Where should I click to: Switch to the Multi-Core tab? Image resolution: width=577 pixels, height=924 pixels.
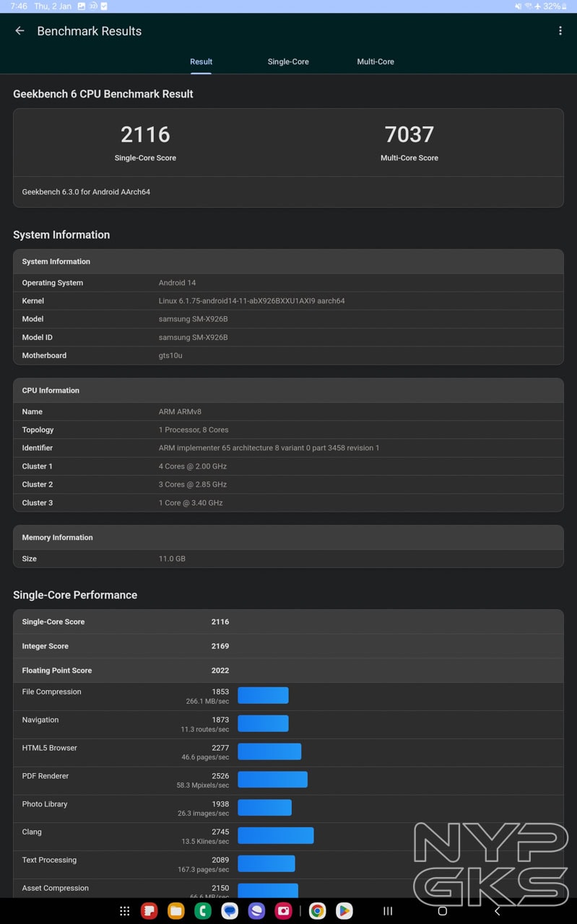(376, 61)
